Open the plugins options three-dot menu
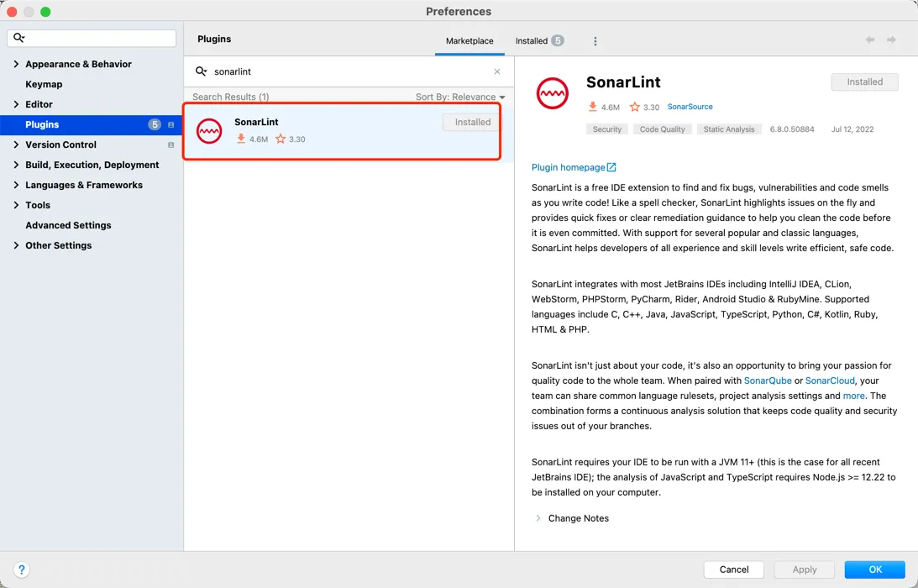 595,41
